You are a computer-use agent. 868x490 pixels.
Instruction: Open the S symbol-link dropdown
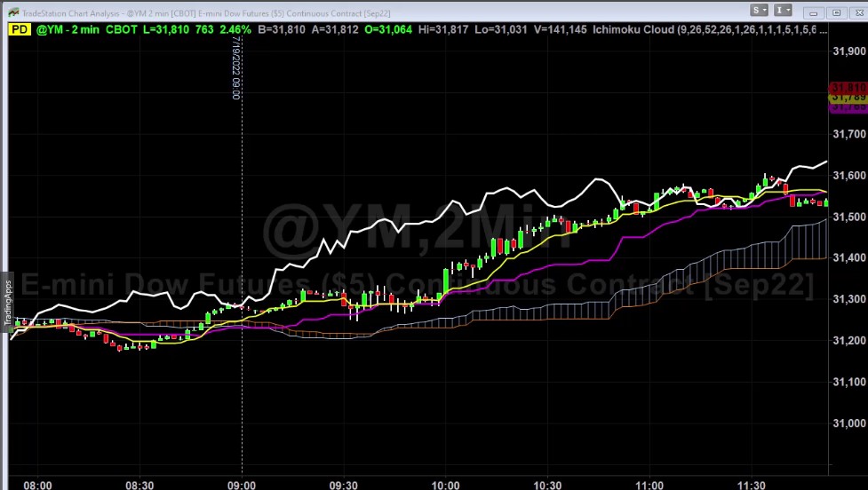759,10
